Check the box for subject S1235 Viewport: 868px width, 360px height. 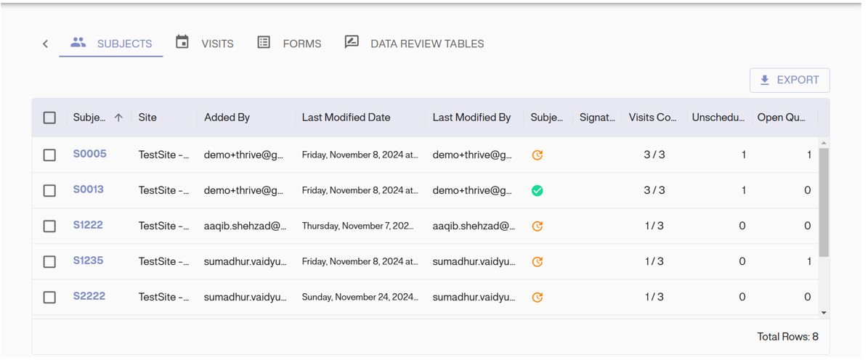(49, 262)
